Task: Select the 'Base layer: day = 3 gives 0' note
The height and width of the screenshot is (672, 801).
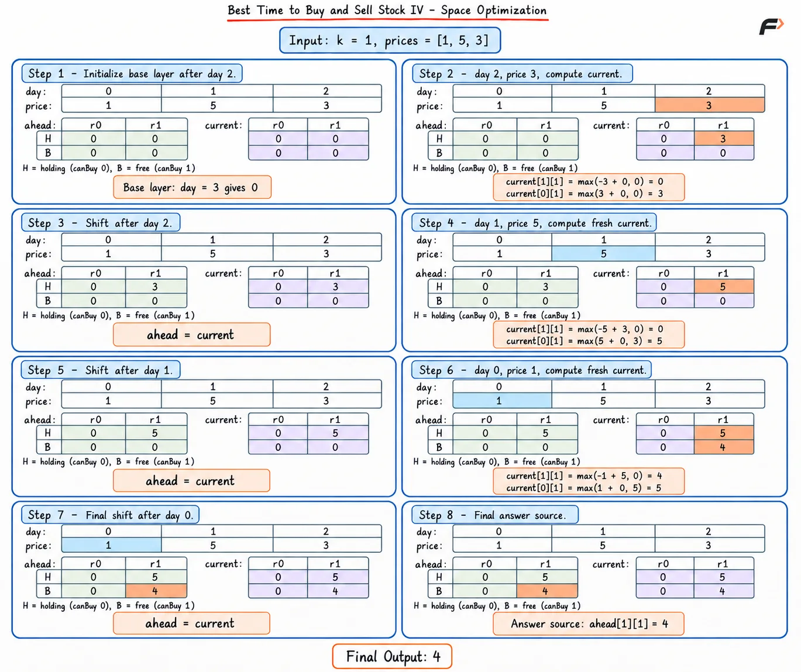Action: click(x=192, y=187)
